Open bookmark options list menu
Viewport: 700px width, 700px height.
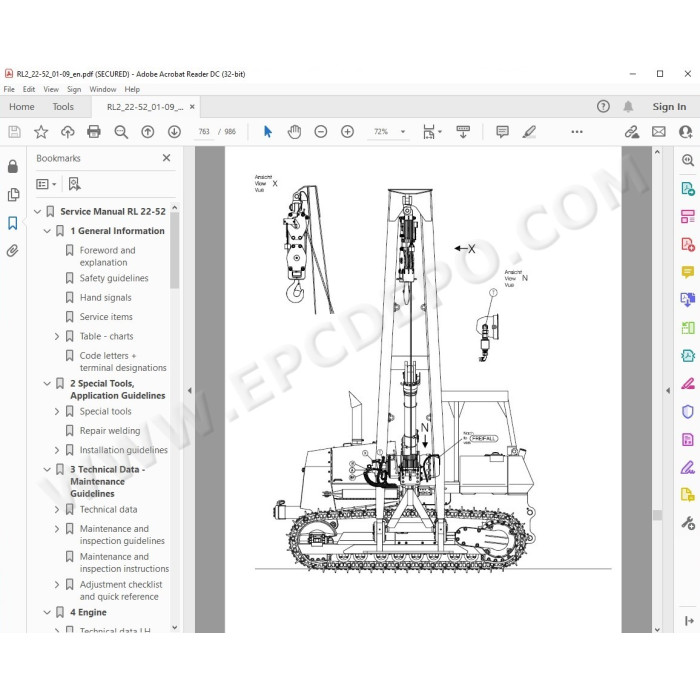coord(46,184)
